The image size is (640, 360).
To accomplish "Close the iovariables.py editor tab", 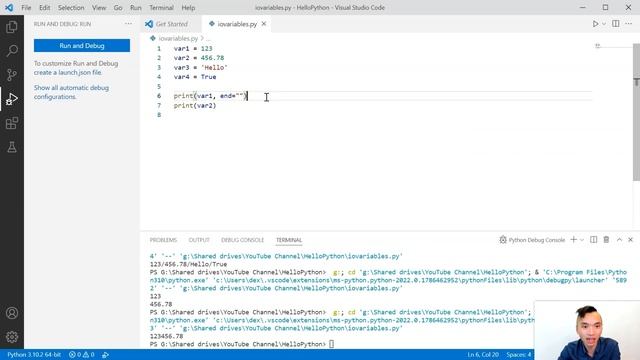I will [x=264, y=24].
